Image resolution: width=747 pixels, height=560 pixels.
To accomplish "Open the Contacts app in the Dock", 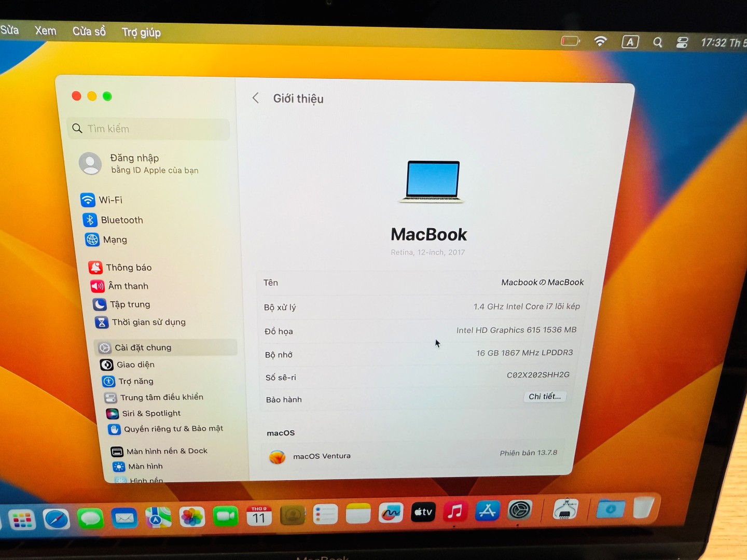I will [x=293, y=515].
